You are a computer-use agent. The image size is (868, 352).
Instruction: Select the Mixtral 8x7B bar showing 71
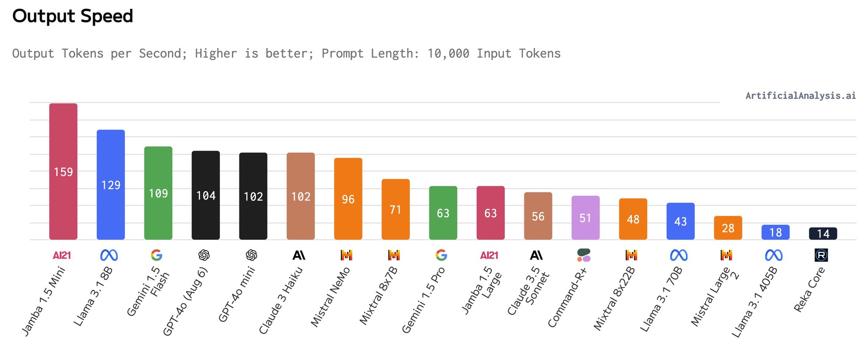pos(395,209)
